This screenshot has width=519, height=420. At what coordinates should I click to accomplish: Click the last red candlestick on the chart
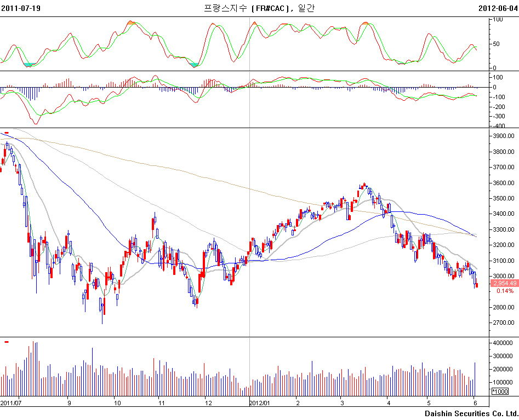(x=476, y=285)
